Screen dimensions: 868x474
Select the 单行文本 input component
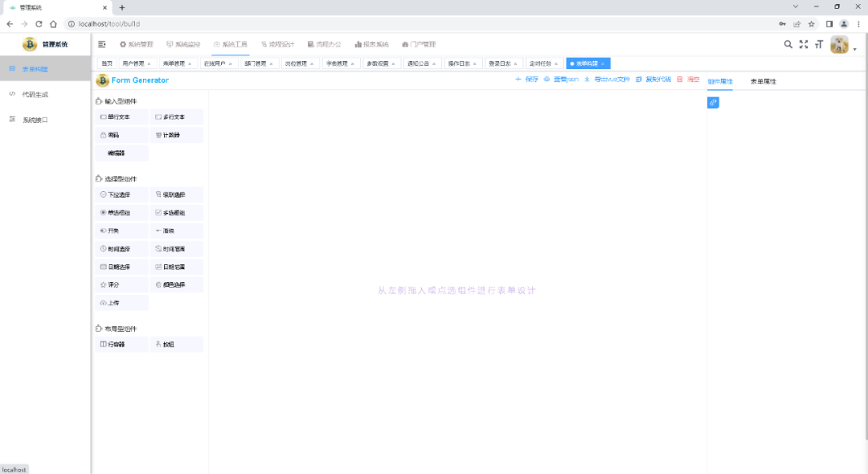[121, 116]
